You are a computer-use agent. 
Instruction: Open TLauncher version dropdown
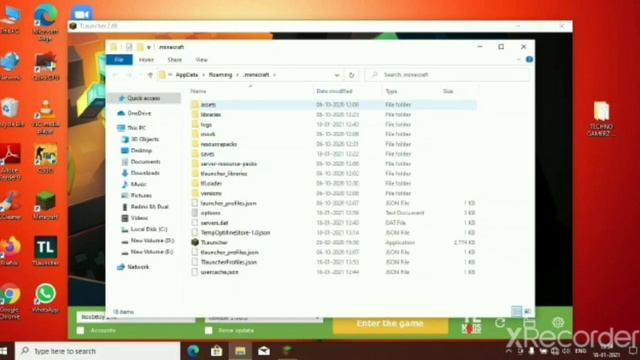(264, 318)
